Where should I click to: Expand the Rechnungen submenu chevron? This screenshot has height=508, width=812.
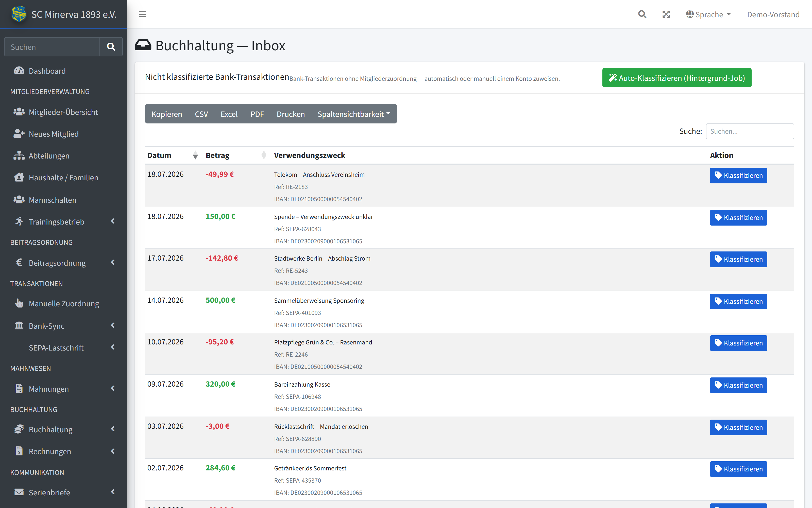click(113, 451)
